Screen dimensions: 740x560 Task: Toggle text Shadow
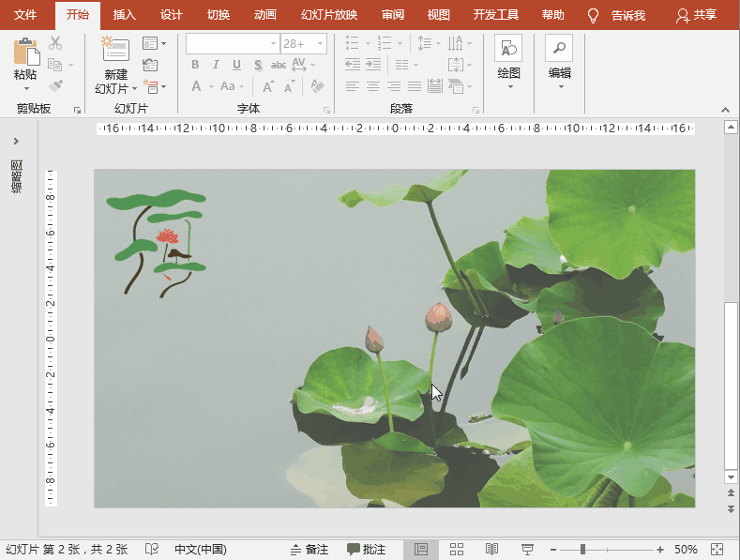click(258, 65)
